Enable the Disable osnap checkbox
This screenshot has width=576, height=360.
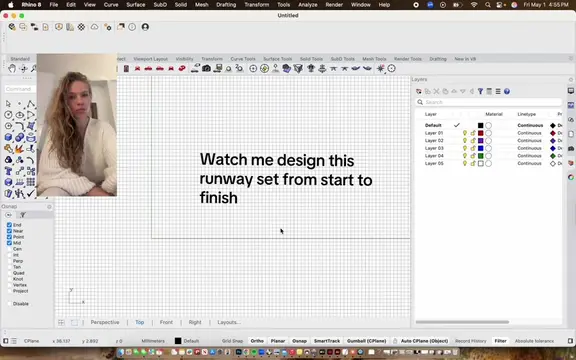9,304
